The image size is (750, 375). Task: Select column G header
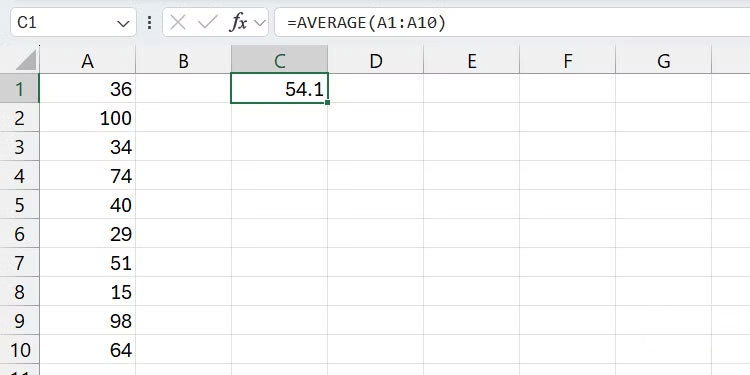tap(663, 60)
